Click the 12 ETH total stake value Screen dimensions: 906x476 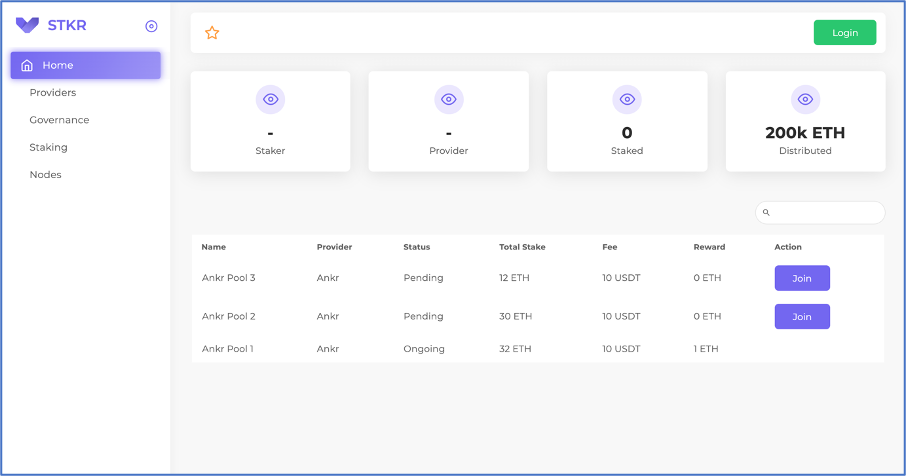[514, 278]
